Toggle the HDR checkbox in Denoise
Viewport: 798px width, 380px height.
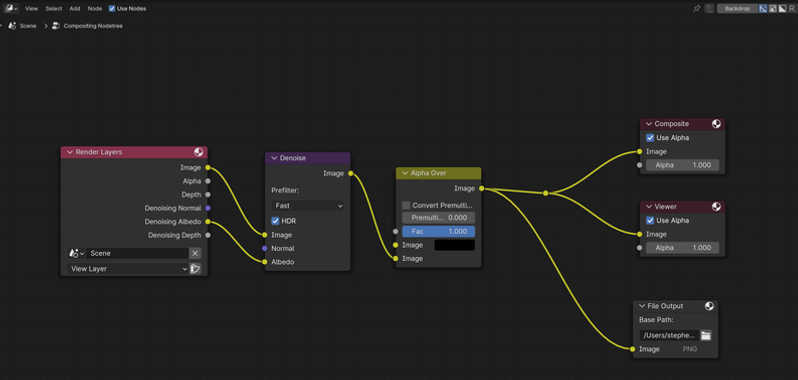tap(275, 221)
